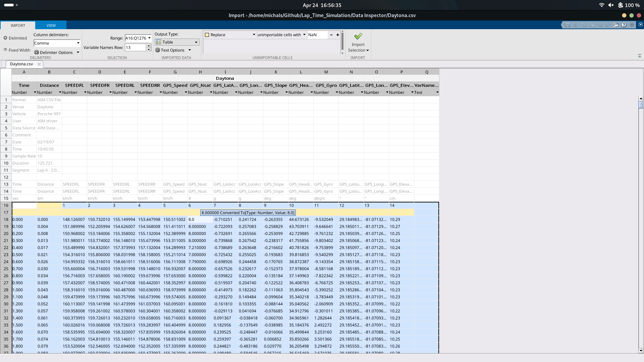Click the Delimiter Options gear icon

37,52
